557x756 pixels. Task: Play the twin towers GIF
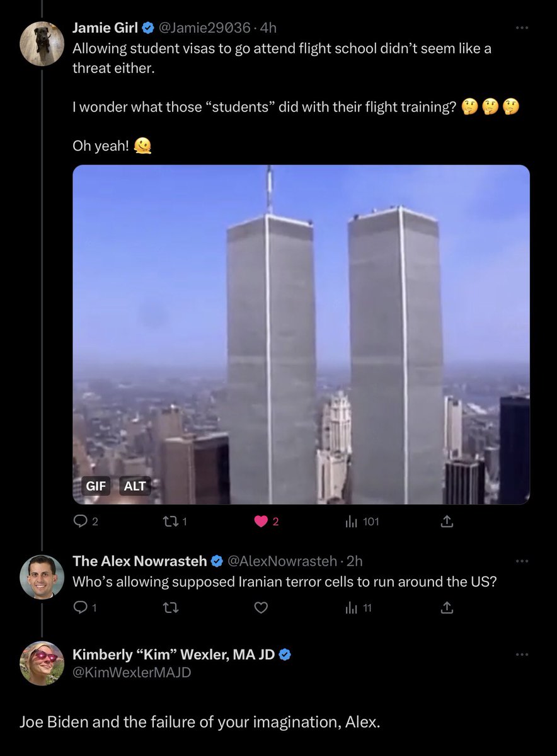click(x=301, y=335)
